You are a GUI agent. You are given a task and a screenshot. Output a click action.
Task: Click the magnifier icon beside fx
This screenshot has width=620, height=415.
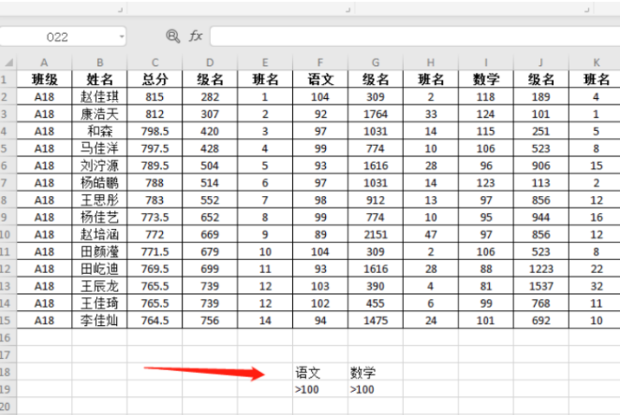click(172, 36)
